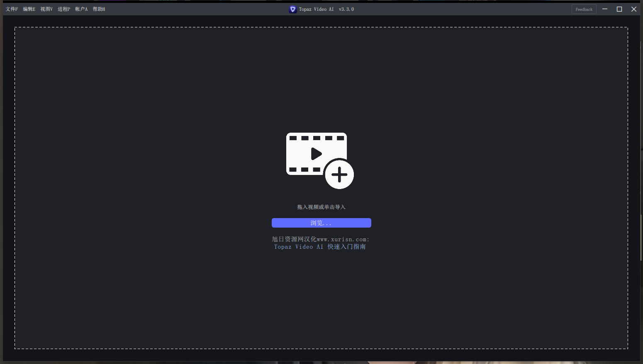Viewport: 643px width, 364px height.
Task: Click the 浏览... browse button
Action: point(321,223)
